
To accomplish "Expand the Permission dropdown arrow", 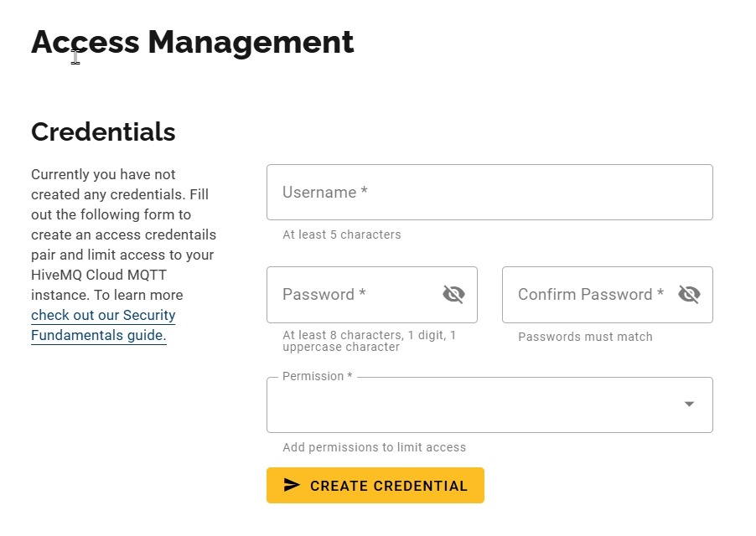I will point(689,405).
